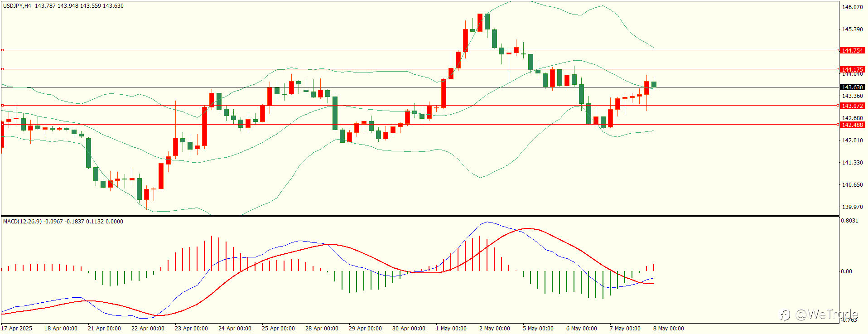Click the 8 May 00:00 date label
This screenshot has width=868, height=334.
(x=668, y=329)
